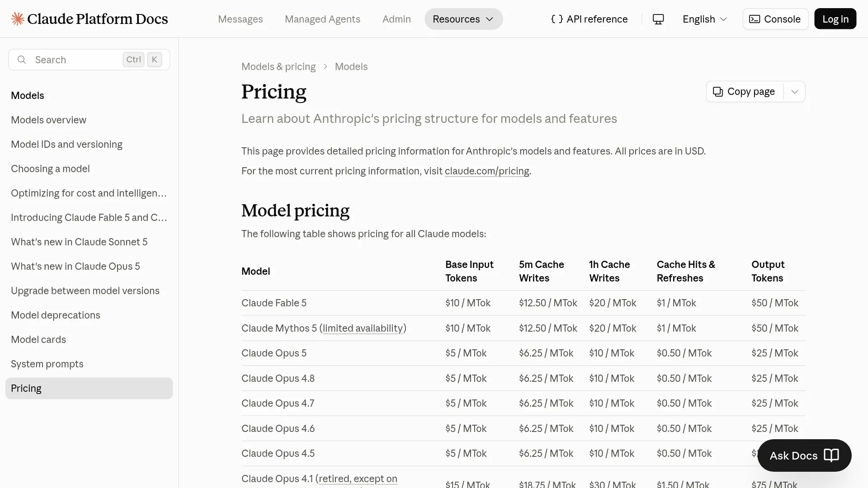
Task: Click the Copy page button
Action: 745,92
